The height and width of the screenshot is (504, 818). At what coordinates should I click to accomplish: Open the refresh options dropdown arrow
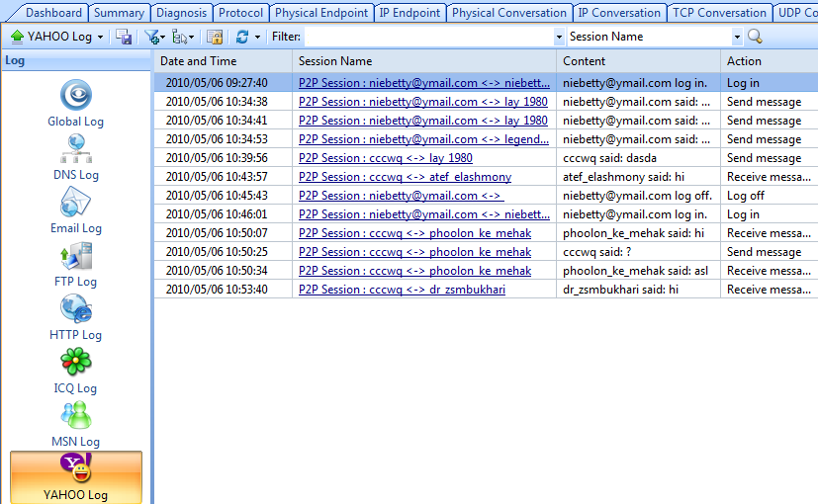click(x=257, y=37)
